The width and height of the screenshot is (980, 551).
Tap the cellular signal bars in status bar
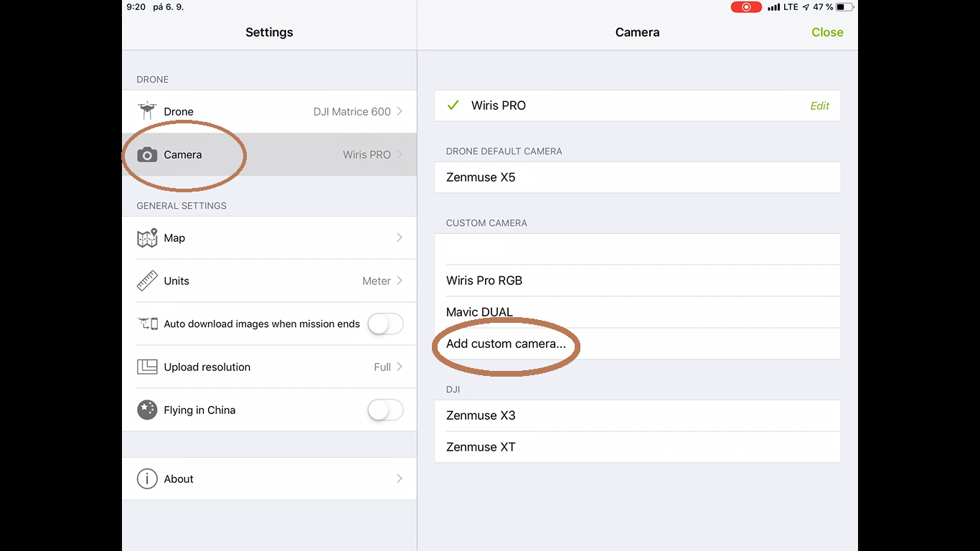pyautogui.click(x=773, y=7)
